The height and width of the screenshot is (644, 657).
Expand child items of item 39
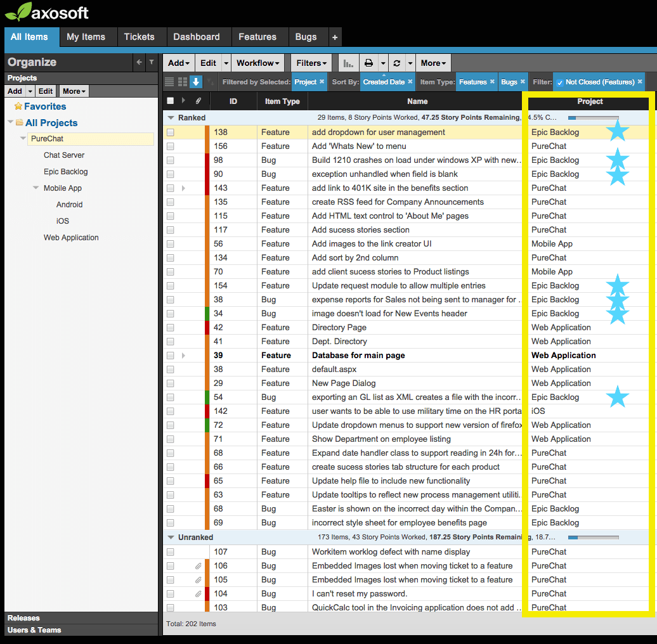coord(183,356)
